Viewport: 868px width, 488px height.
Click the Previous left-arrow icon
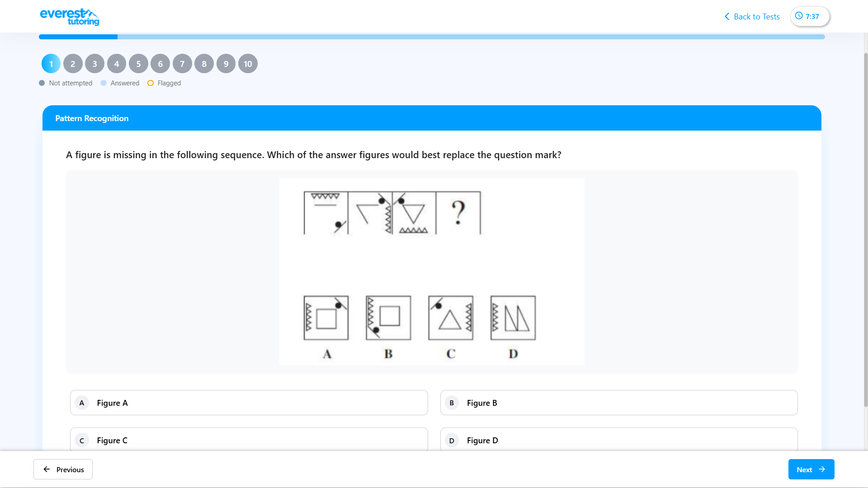coord(47,469)
